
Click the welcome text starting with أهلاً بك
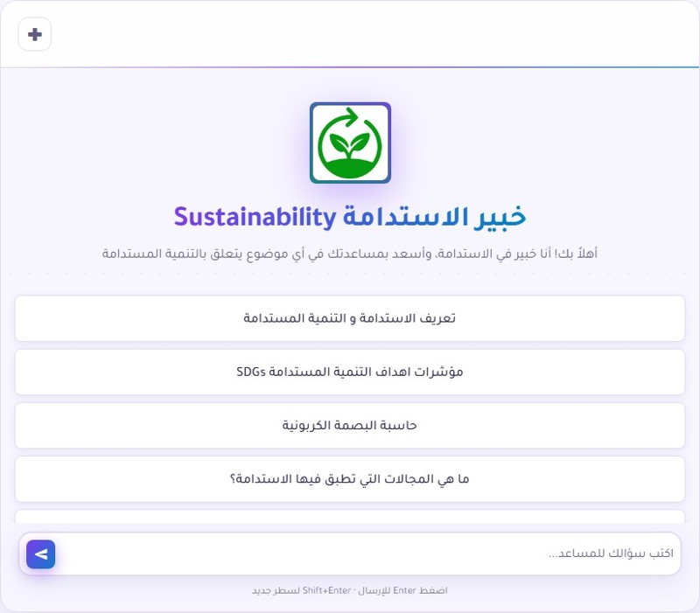pyautogui.click(x=350, y=254)
